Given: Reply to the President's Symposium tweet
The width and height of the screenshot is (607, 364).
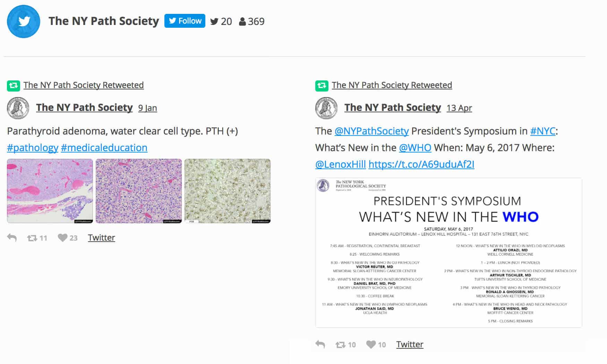Looking at the screenshot, I should pyautogui.click(x=320, y=345).
